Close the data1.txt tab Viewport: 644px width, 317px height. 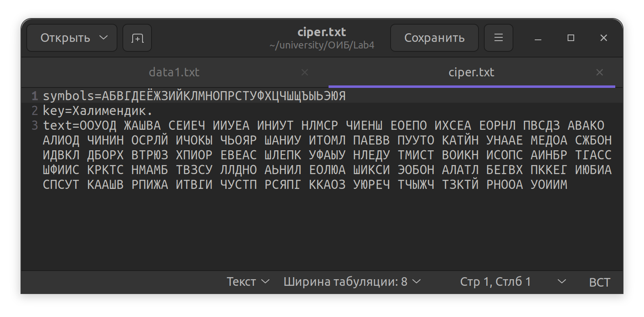(305, 73)
